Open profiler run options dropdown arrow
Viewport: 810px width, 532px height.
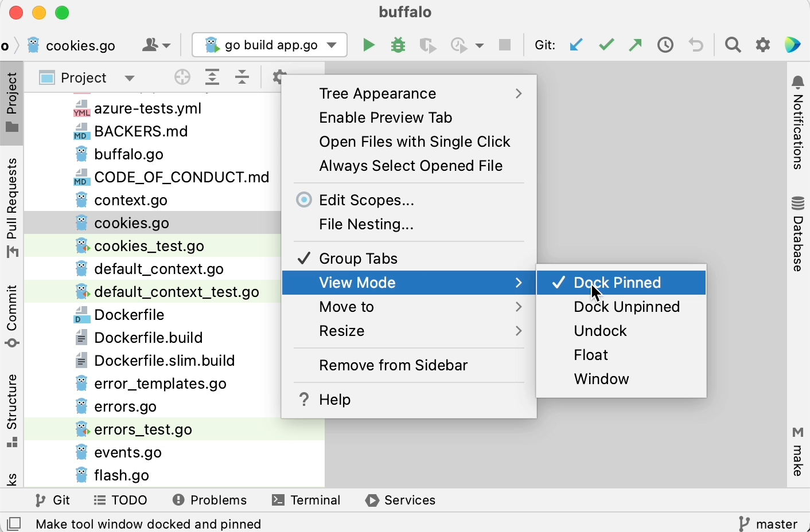pos(480,45)
